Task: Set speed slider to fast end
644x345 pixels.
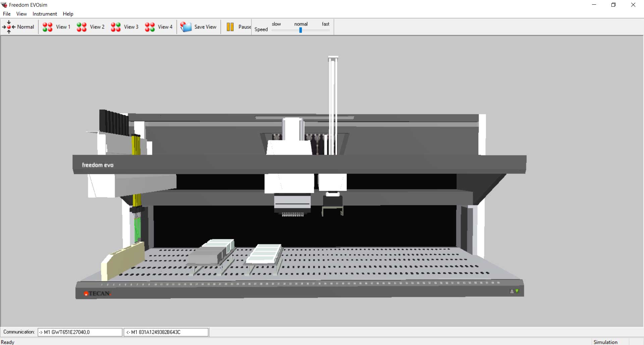Action: pos(328,30)
